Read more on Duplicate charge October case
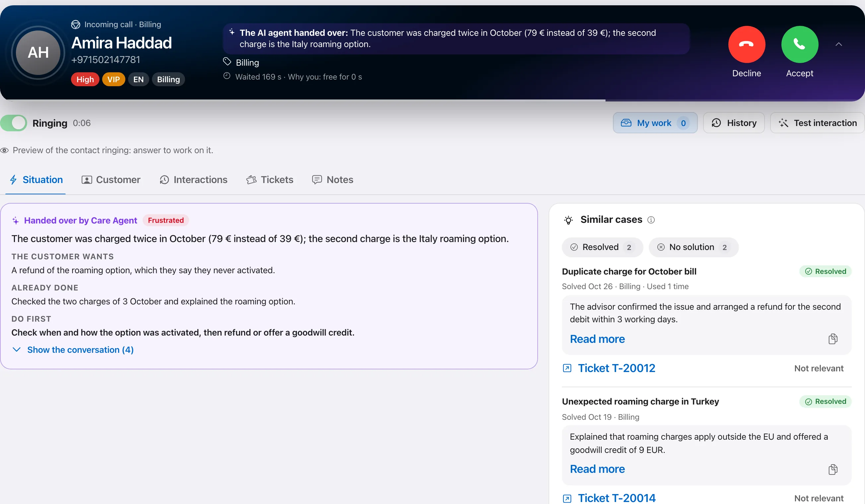 pos(597,339)
